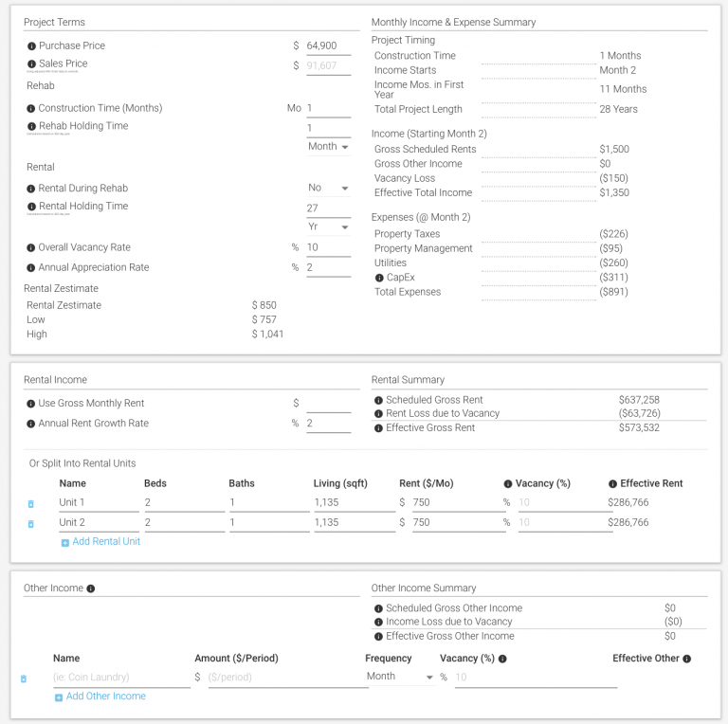Click the Use Gross Monthly Rent field

coord(328,403)
